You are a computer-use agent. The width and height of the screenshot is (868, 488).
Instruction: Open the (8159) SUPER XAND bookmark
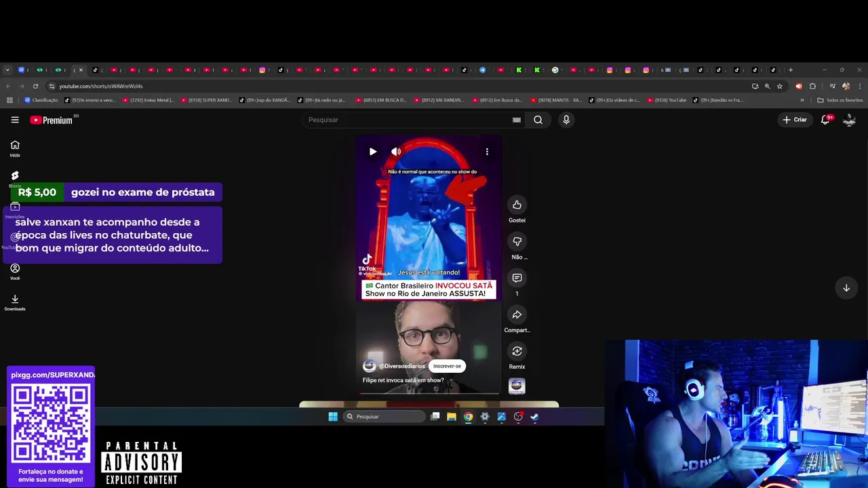pyautogui.click(x=207, y=100)
